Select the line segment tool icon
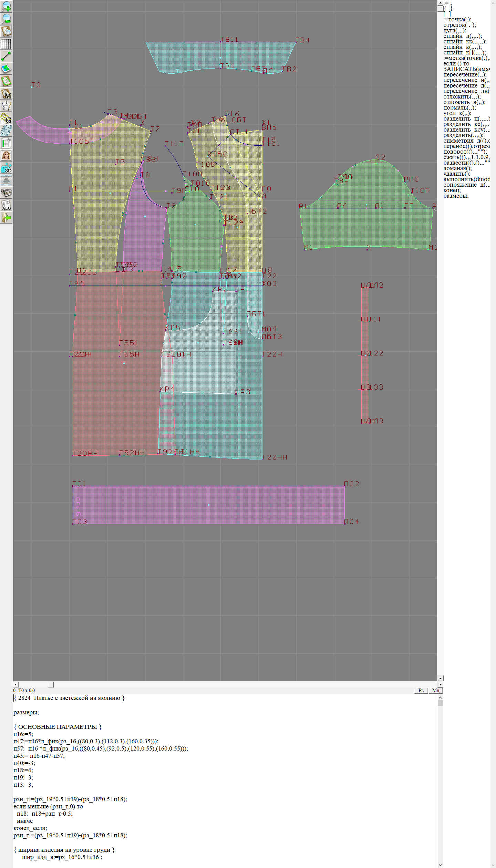 pyautogui.click(x=6, y=56)
